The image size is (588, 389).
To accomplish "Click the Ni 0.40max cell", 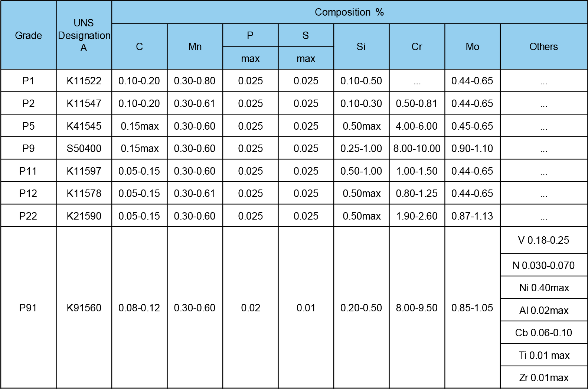I will point(544,288).
